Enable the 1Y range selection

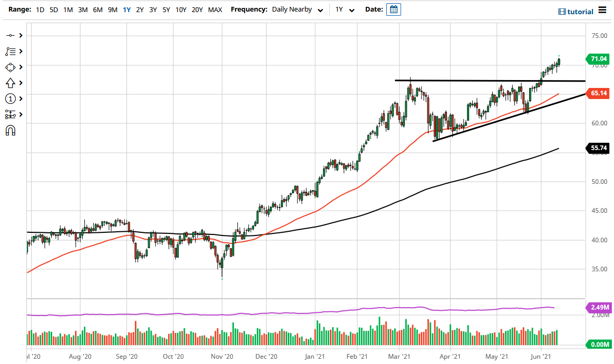pyautogui.click(x=126, y=9)
